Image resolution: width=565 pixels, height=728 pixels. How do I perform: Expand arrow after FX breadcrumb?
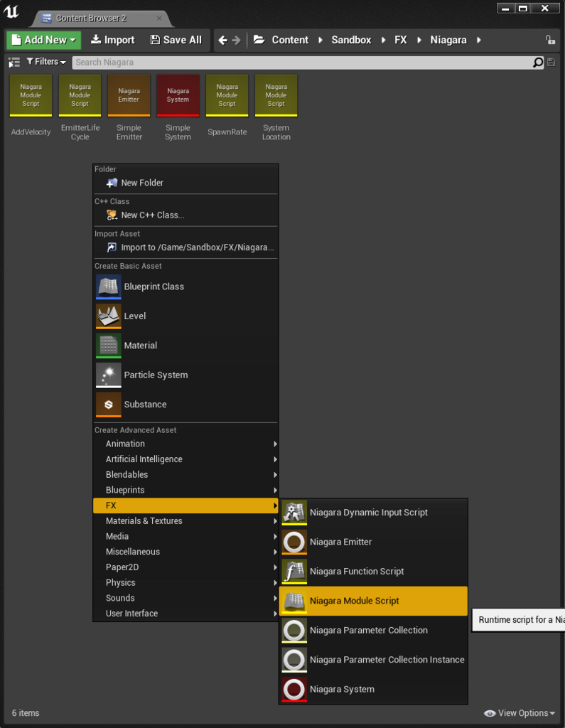coord(419,40)
